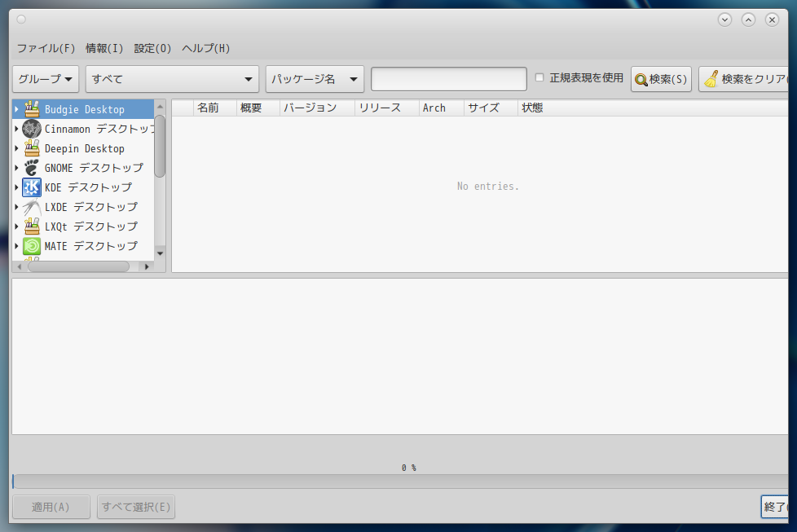Open the ファイル(F) menu
This screenshot has height=532, width=797.
46,48
